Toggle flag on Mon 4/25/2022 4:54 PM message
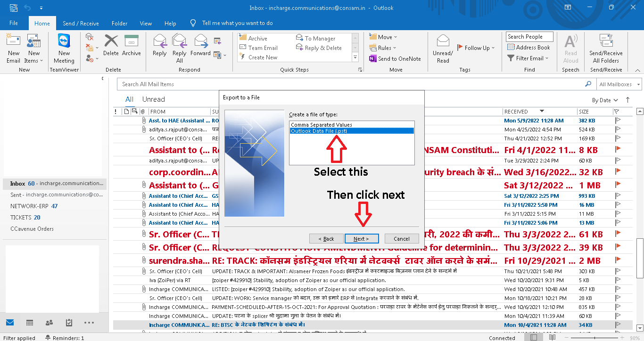 tap(618, 130)
